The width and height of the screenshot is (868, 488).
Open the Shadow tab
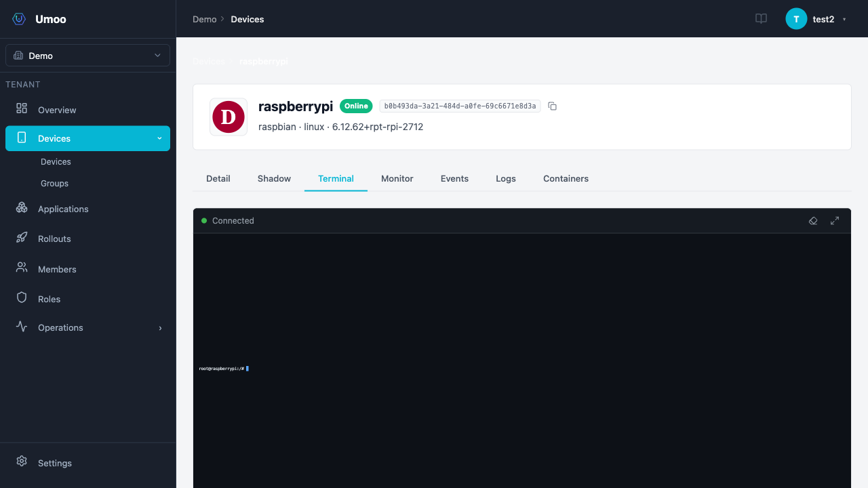click(x=274, y=179)
